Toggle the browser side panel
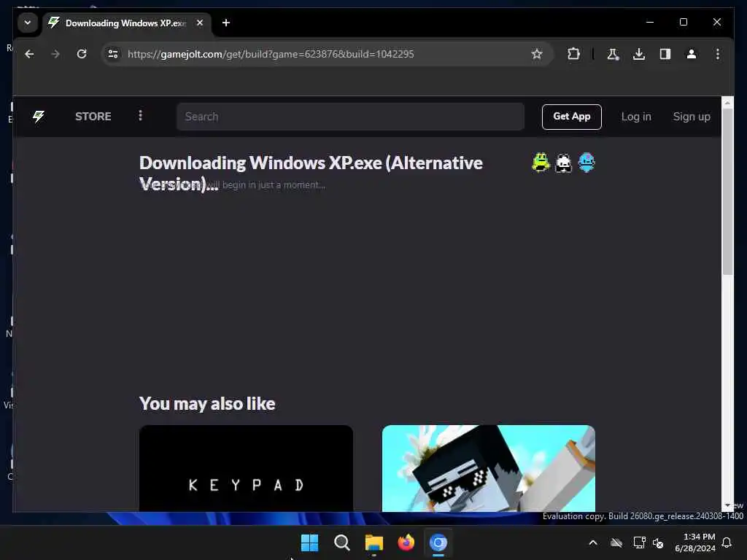 pyautogui.click(x=665, y=54)
